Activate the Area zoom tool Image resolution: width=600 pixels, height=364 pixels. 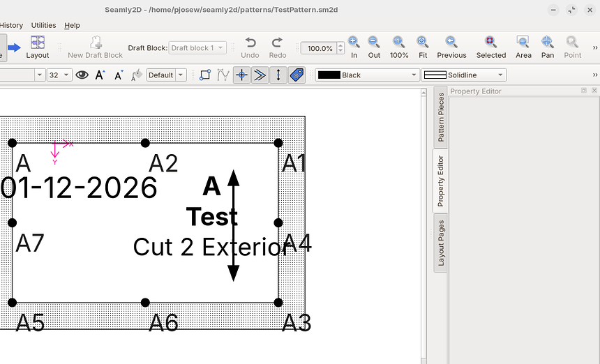pos(523,47)
